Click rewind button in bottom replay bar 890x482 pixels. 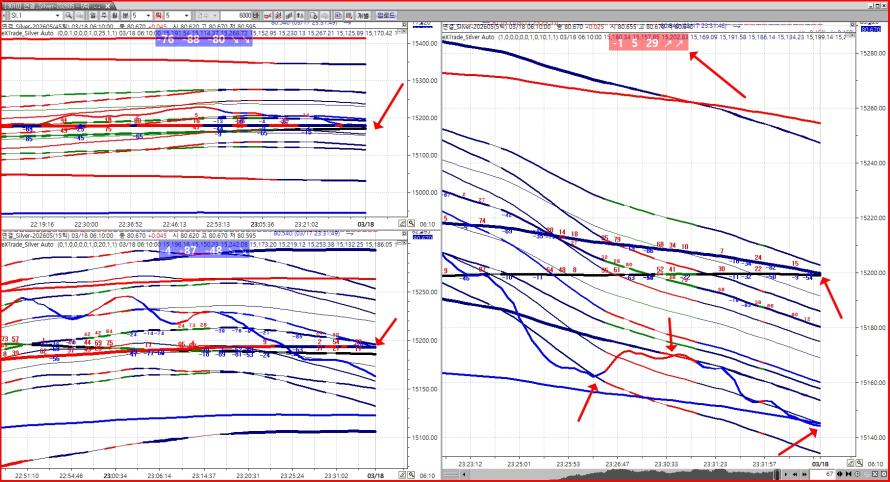795,474
